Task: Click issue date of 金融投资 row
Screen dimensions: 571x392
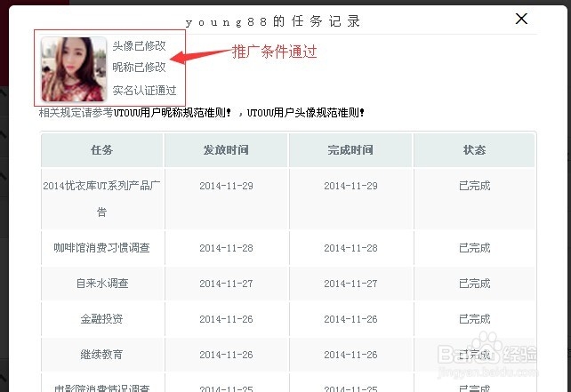Action: point(226,319)
